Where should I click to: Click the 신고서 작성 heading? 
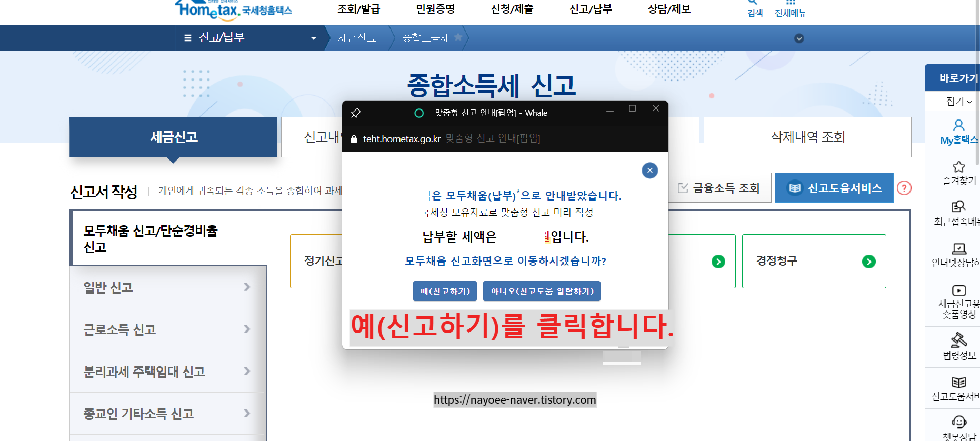pyautogui.click(x=104, y=192)
